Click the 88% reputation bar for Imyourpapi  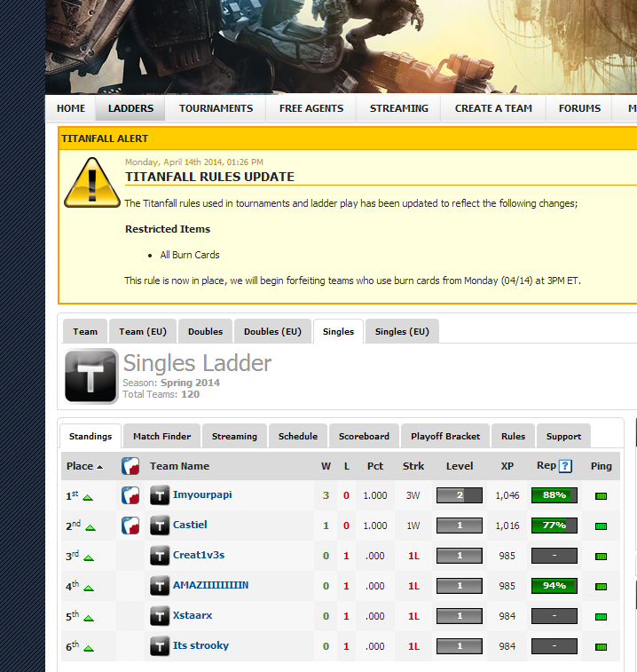554,495
